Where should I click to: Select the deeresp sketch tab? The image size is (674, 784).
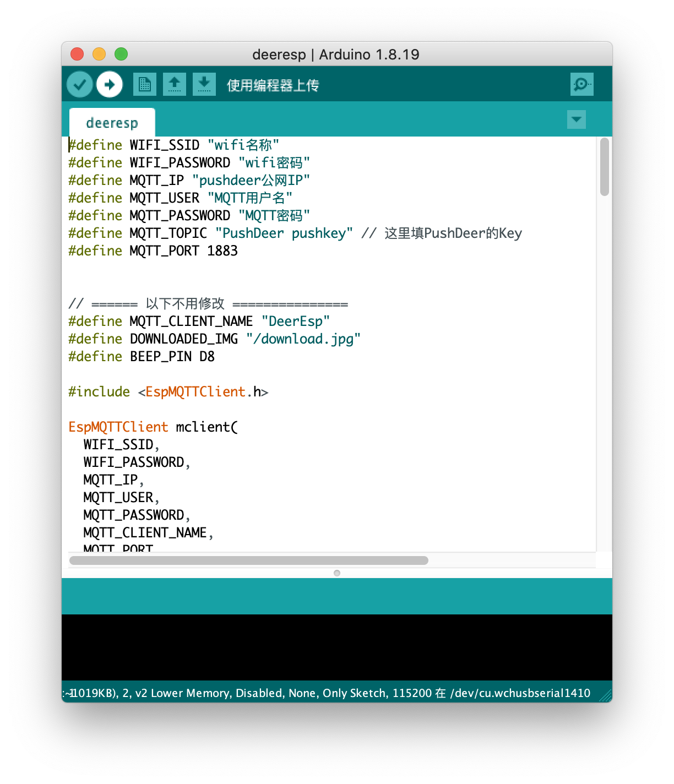click(112, 123)
